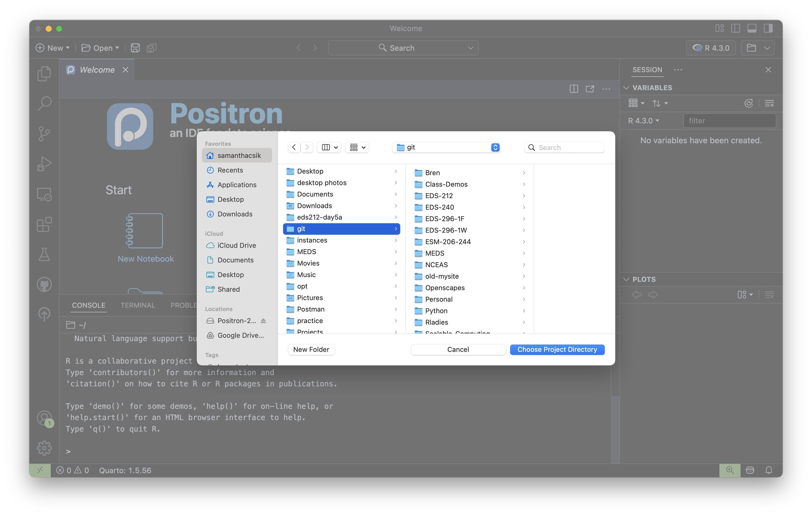
Task: Open the git path popup in dialog
Action: 446,147
